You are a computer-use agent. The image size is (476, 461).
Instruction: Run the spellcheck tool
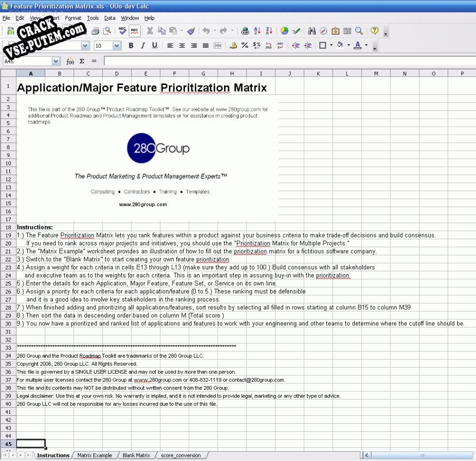[x=122, y=31]
